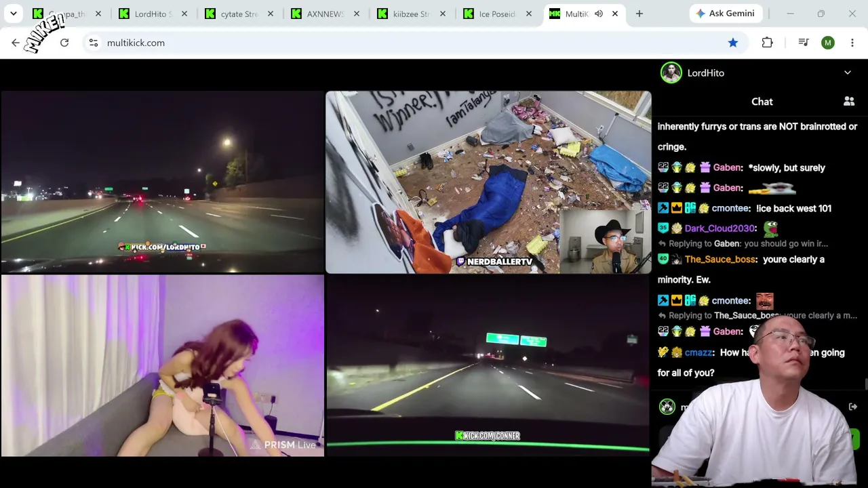Screen dimensions: 868x488
Task: Switch to the AXNNEWS tab
Action: (x=325, y=14)
